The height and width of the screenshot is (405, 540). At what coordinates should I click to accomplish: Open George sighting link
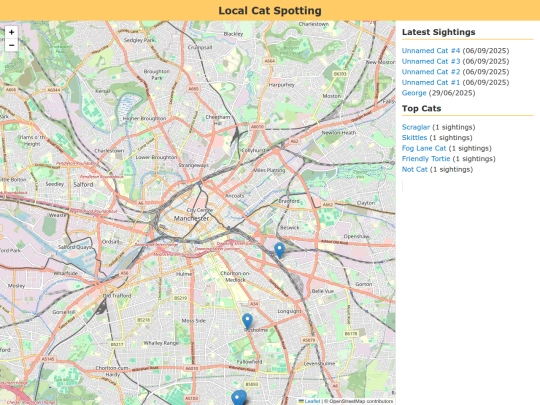[x=414, y=93]
